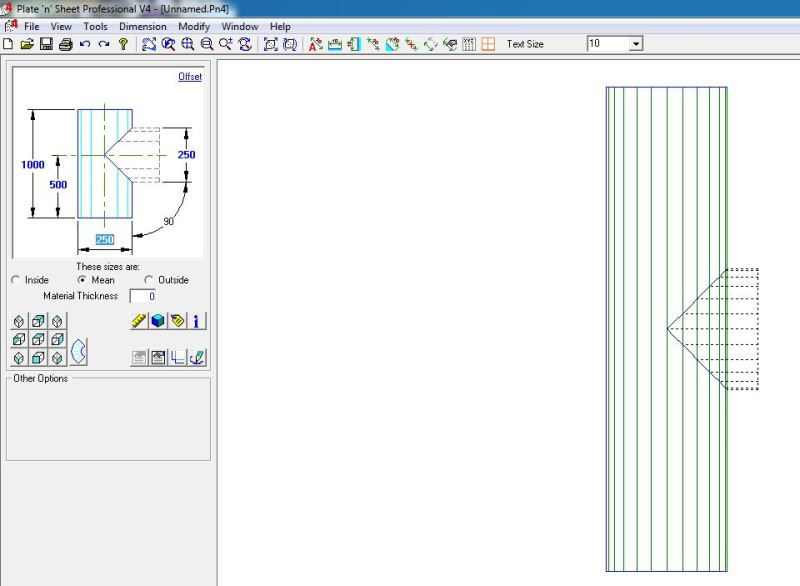Select the bottom-right isometric cube view

tap(57, 358)
